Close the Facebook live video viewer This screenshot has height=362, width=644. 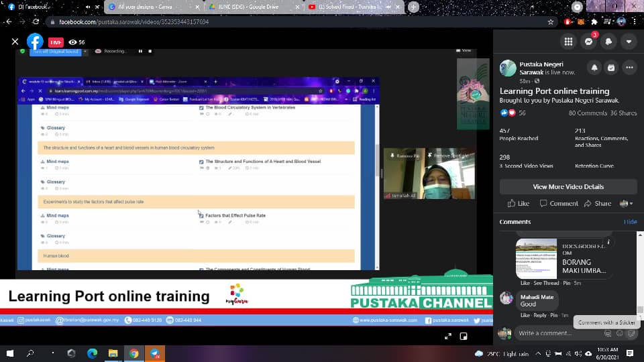pos(15,42)
